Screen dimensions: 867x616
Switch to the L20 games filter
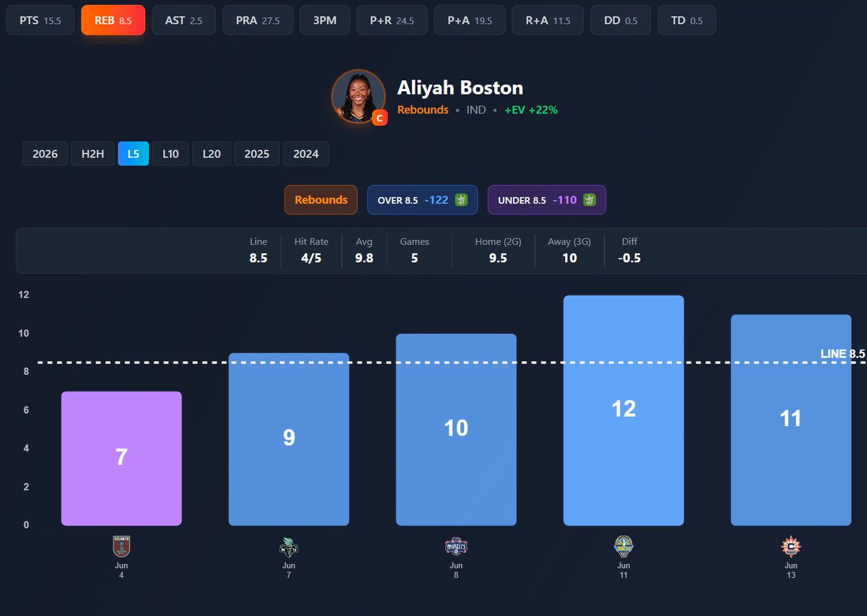click(211, 154)
